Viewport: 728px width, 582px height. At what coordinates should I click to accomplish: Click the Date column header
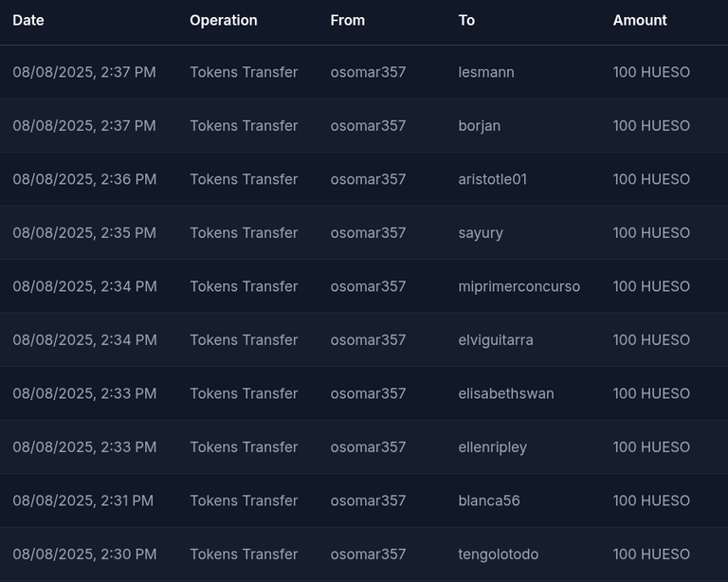[x=28, y=20]
